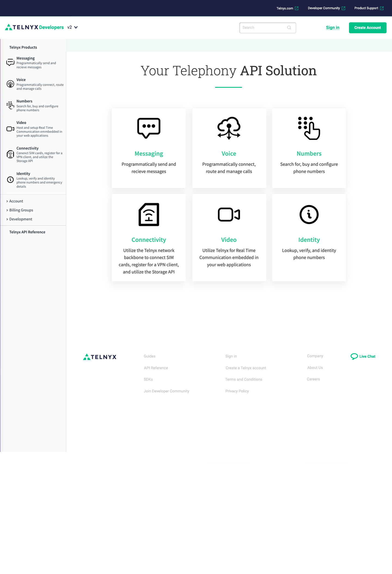Expand the Billing Groups sidebar section
Screen dimensions: 392x574
click(x=21, y=210)
